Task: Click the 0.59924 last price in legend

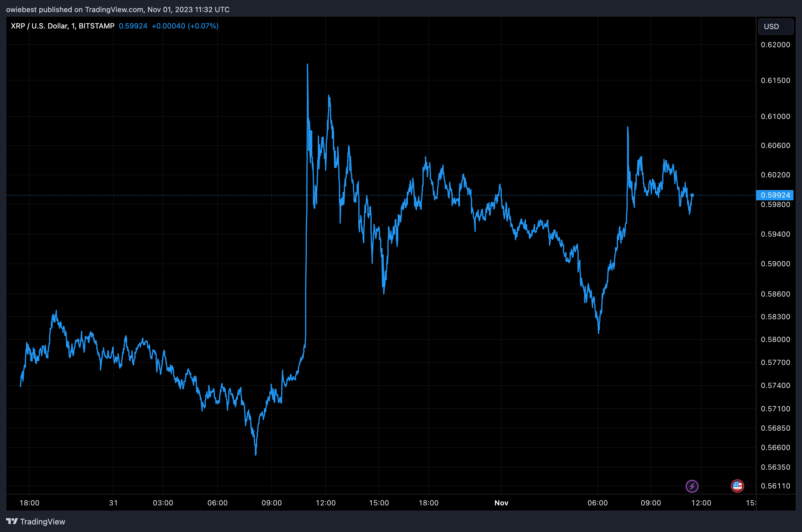Action: 133,26
